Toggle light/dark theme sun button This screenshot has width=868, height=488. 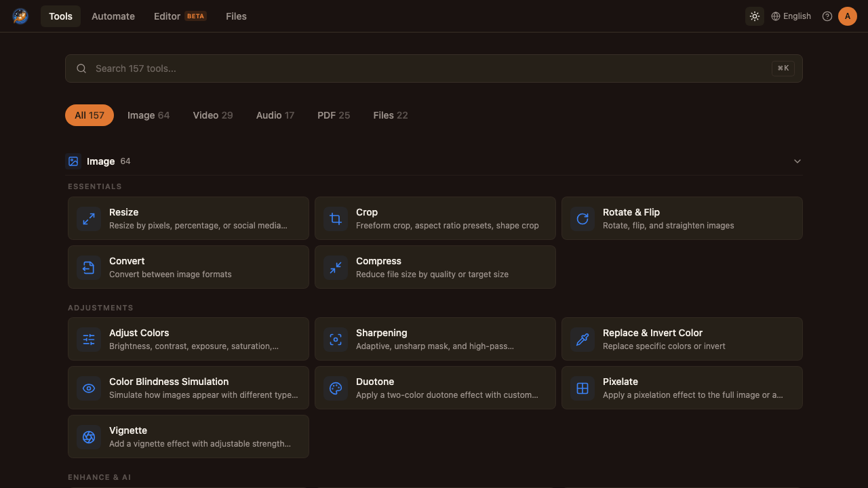(755, 16)
